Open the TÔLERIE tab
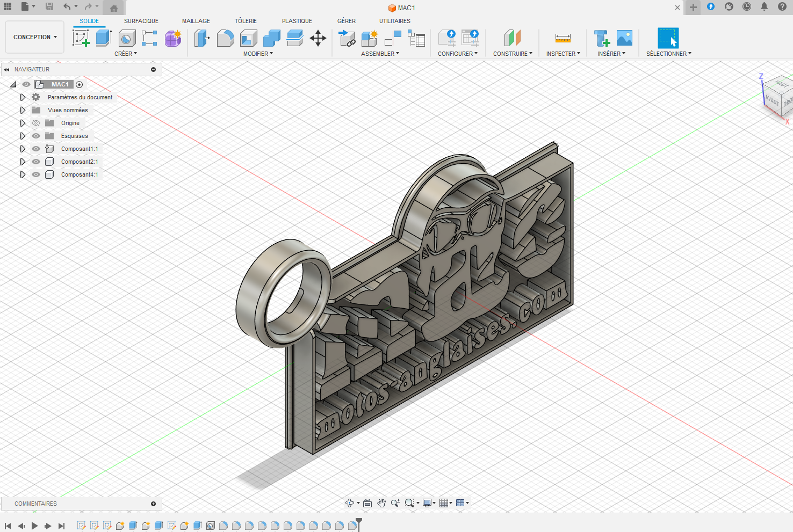Screen dimensions: 793x532 pyautogui.click(x=246, y=21)
